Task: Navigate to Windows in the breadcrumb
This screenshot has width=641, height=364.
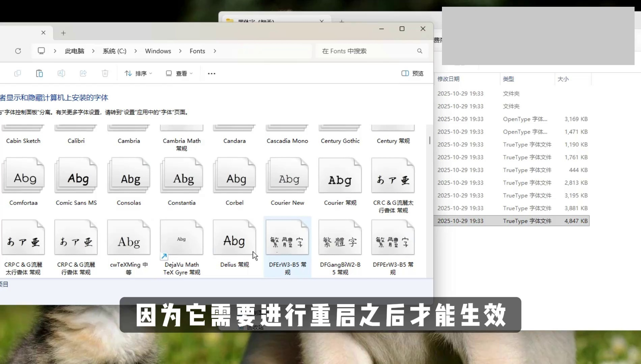Action: pos(158,51)
